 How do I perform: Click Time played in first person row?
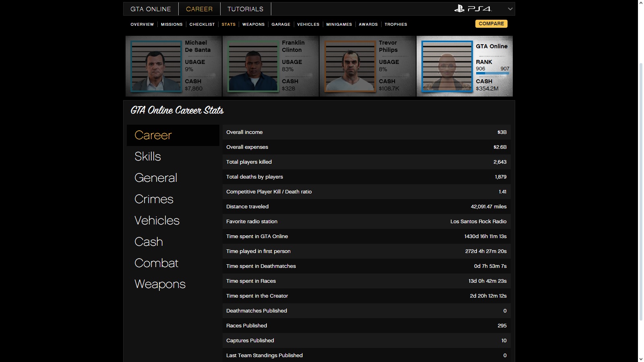(366, 251)
